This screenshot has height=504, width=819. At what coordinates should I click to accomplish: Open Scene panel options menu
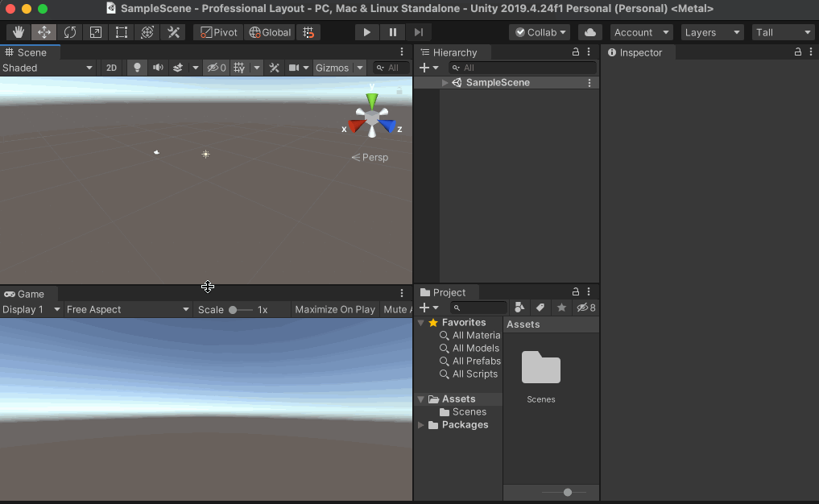pyautogui.click(x=402, y=52)
